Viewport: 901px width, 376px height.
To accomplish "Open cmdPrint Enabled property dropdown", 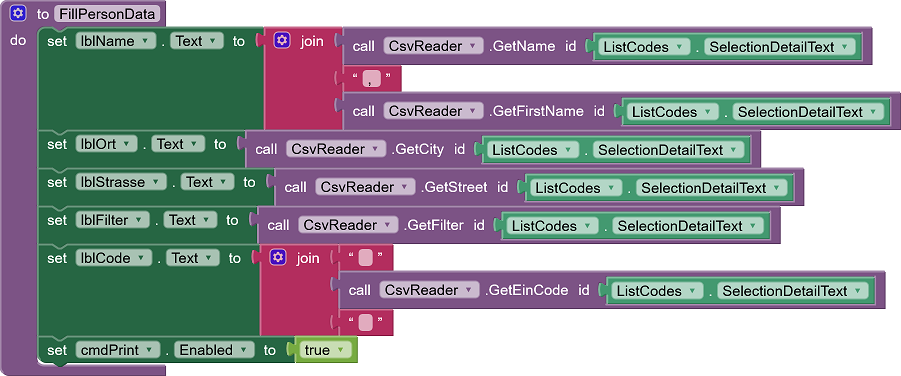I will pyautogui.click(x=214, y=350).
